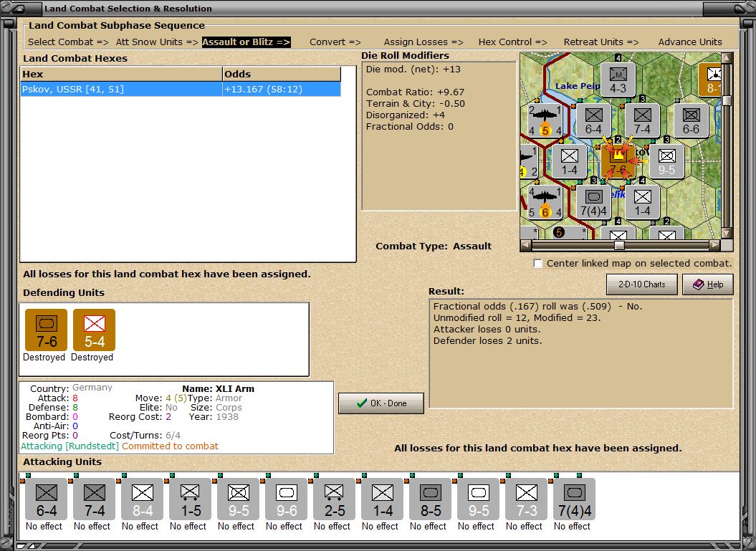Click the Retreat Units subphase step

pyautogui.click(x=601, y=42)
